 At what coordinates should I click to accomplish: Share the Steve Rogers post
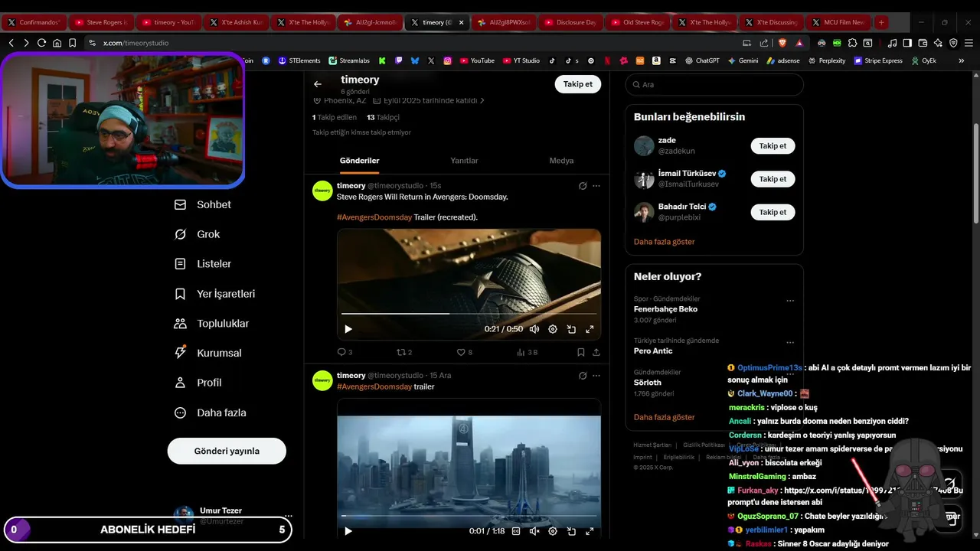click(596, 352)
